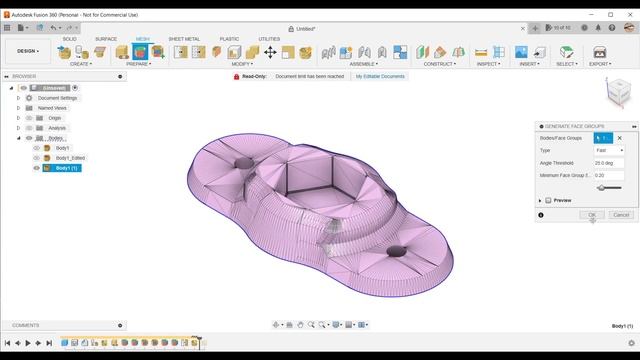
Task: Click the Select tool icon
Action: pos(567,52)
